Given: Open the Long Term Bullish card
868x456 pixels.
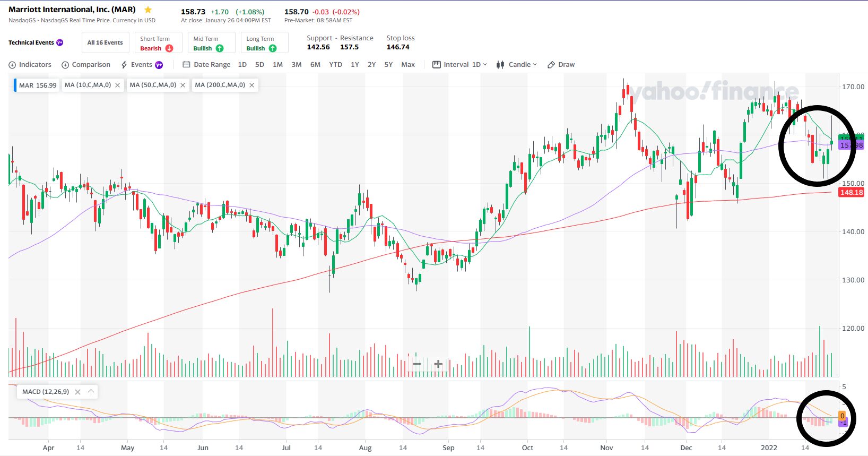Looking at the screenshot, I should (264, 42).
